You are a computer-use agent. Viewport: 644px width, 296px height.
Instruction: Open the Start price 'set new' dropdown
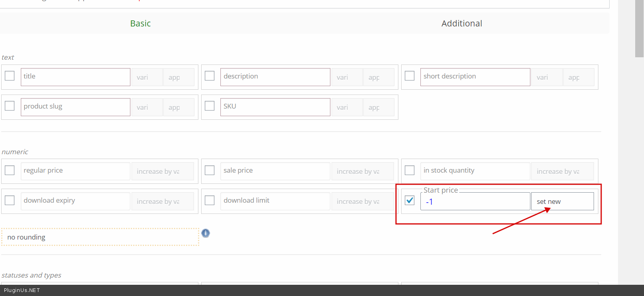562,201
